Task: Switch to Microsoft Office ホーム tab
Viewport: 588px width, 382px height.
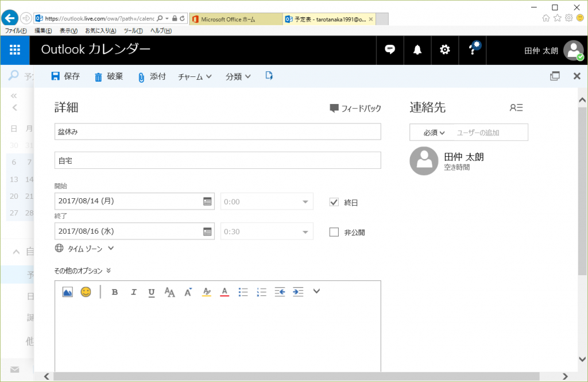Action: coord(236,19)
